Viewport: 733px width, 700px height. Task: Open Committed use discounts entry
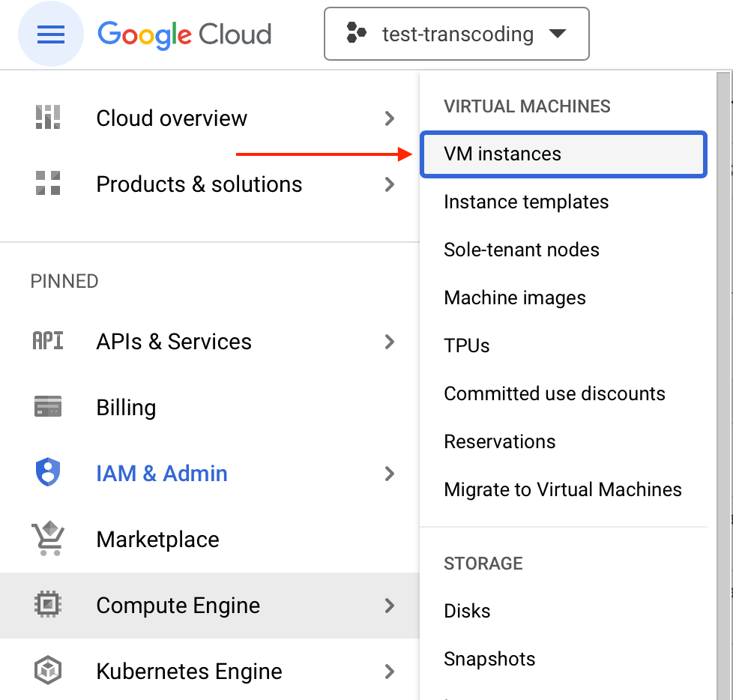555,393
